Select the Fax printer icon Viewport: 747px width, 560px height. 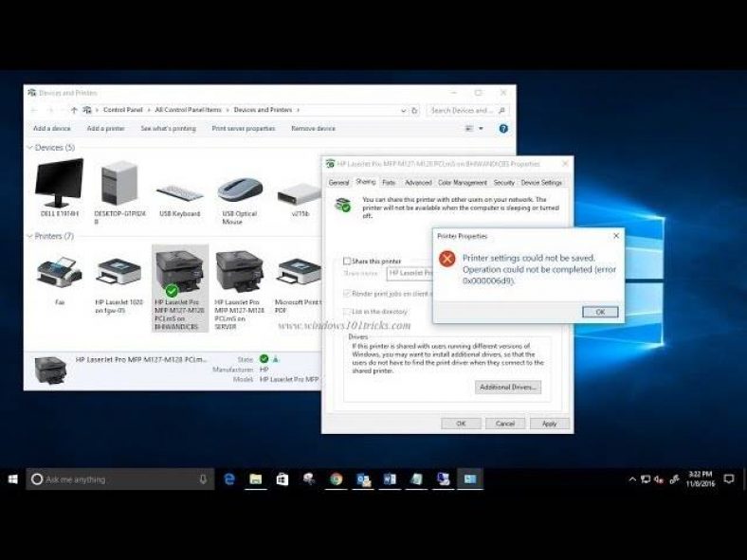tap(59, 273)
